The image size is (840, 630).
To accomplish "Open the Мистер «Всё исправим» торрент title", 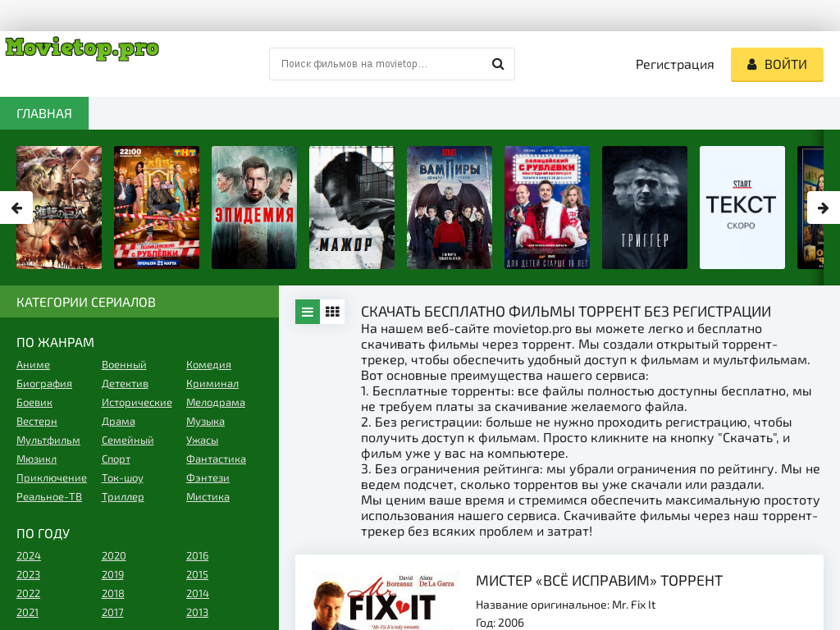I will coord(599,581).
